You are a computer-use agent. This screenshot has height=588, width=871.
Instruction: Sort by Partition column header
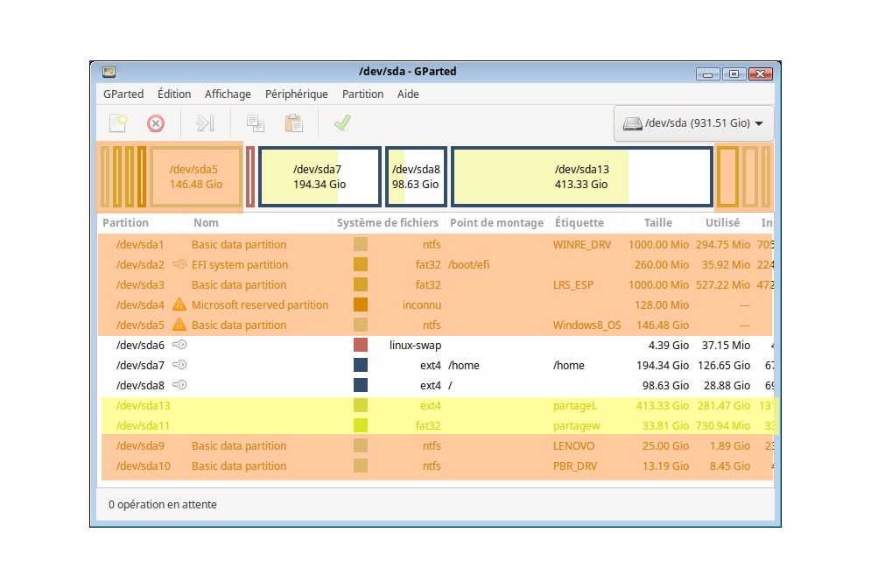[x=143, y=222]
